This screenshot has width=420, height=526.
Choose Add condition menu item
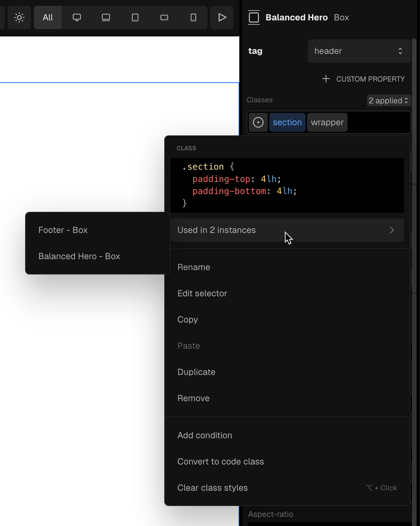click(x=287, y=435)
